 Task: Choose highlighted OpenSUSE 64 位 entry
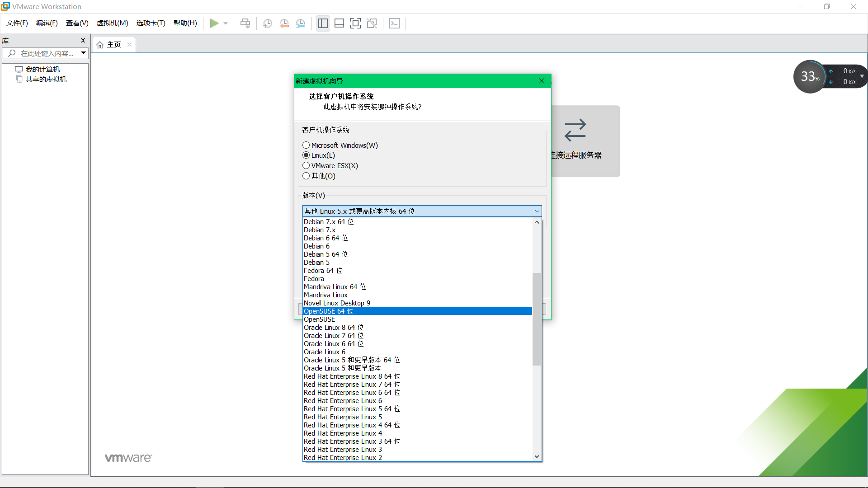pos(418,311)
